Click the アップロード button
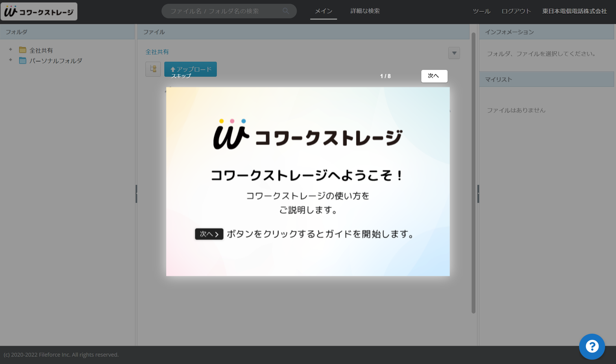 (x=191, y=69)
